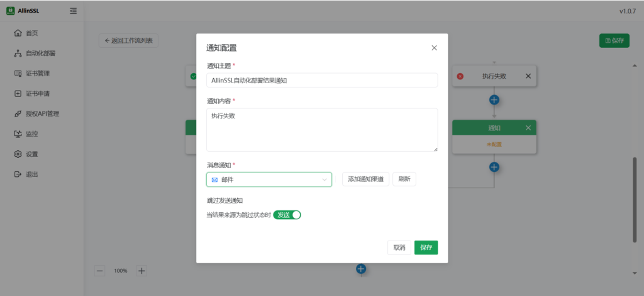Click the 刷新 button
This screenshot has height=296, width=644.
coord(404,179)
